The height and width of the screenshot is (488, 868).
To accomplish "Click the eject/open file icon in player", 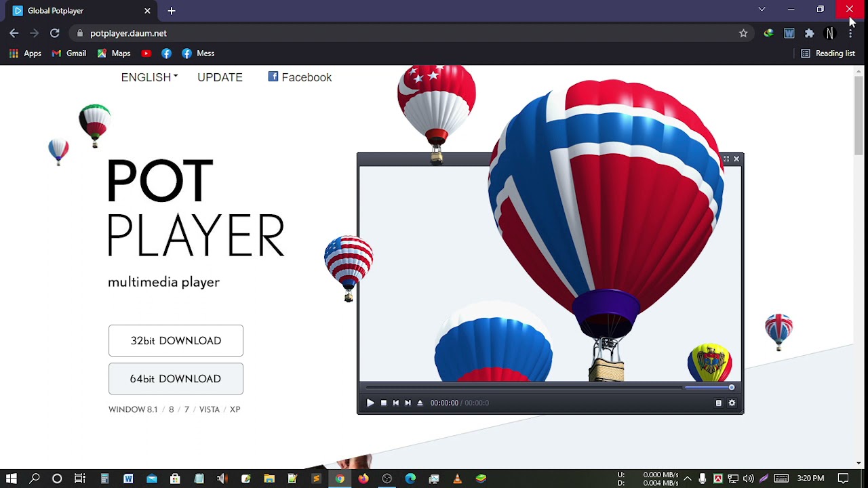I will coord(420,403).
